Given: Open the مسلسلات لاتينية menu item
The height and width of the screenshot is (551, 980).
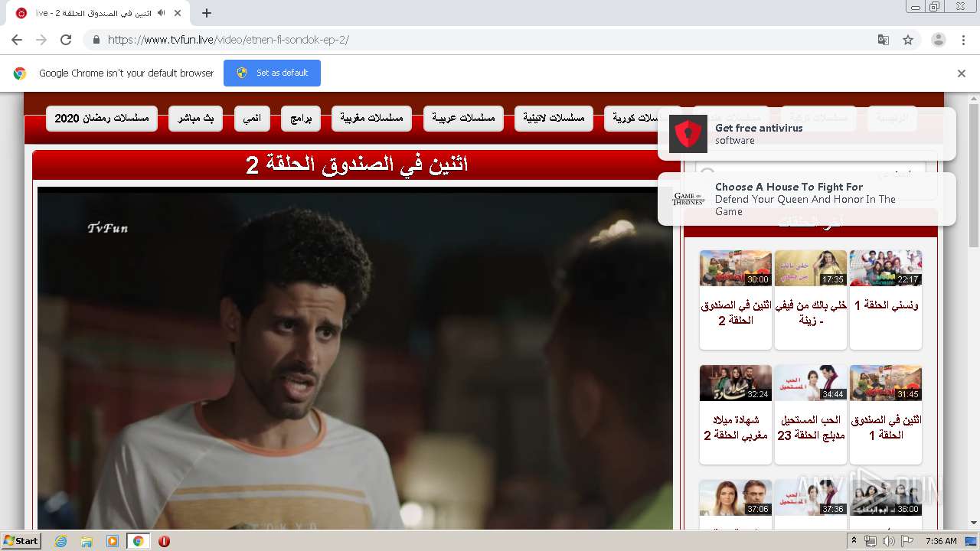Looking at the screenshot, I should (554, 119).
